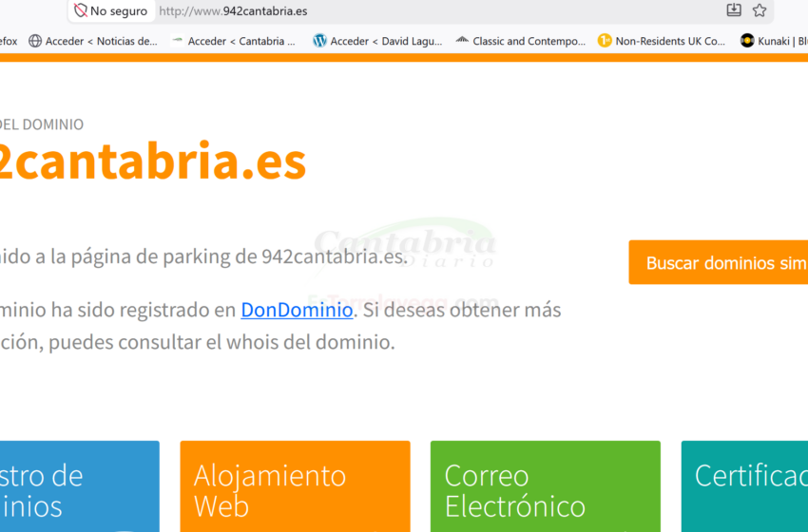The height and width of the screenshot is (532, 808).
Task: Click the address bar URL 942cantabria.es
Action: click(233, 10)
